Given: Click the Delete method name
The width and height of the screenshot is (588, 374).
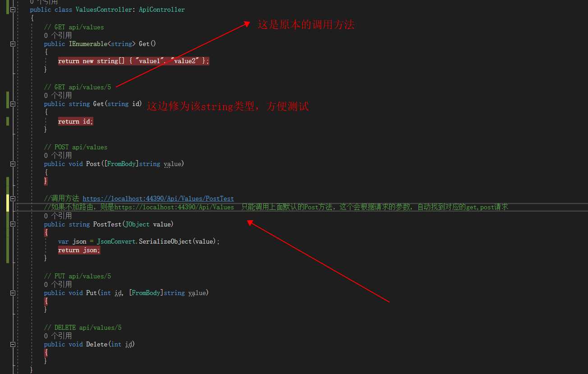Looking at the screenshot, I should (x=96, y=344).
